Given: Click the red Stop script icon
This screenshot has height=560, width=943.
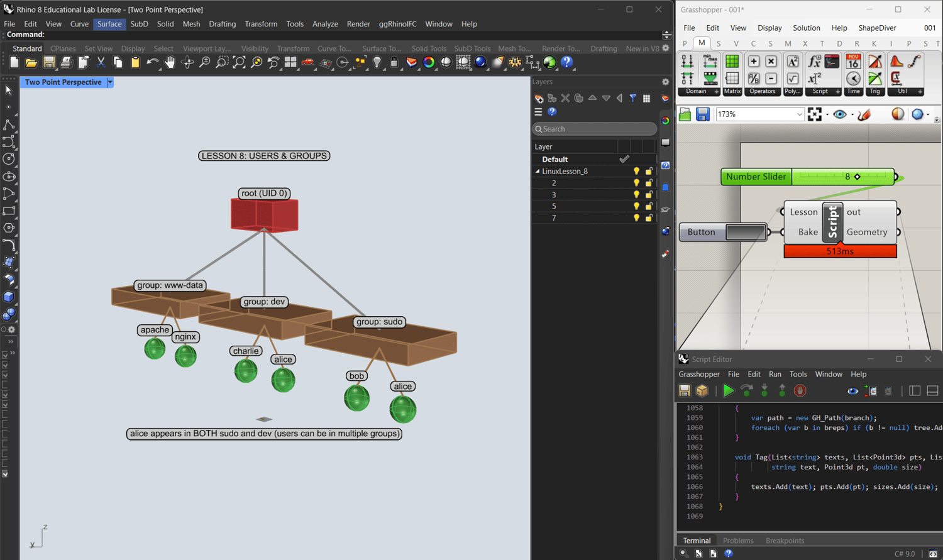Looking at the screenshot, I should point(800,391).
